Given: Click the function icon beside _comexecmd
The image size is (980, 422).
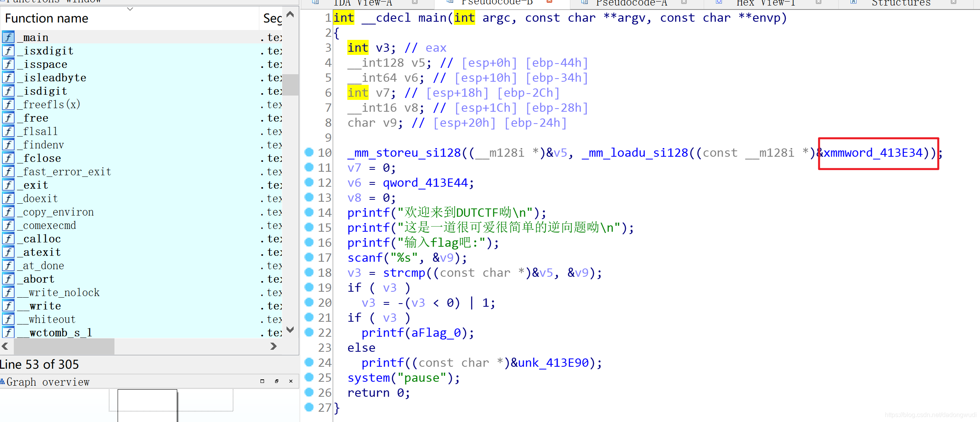Looking at the screenshot, I should (8, 225).
